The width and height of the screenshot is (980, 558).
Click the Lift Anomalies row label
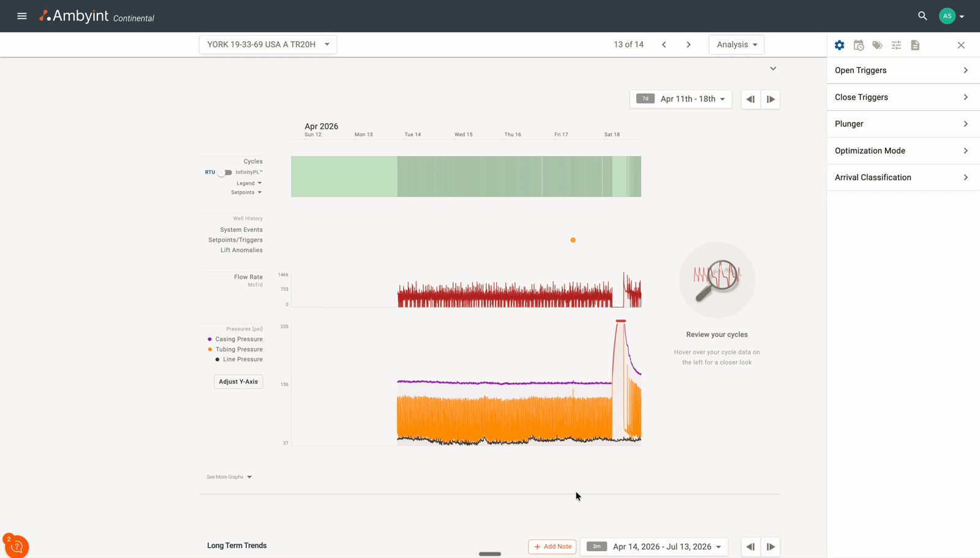click(241, 250)
